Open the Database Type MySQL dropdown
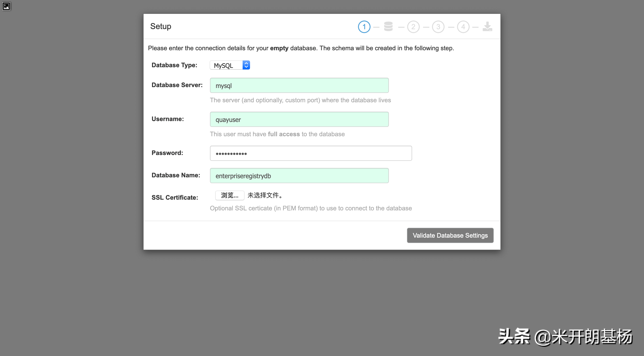Screen dimensions: 644x356 pyautogui.click(x=226, y=65)
